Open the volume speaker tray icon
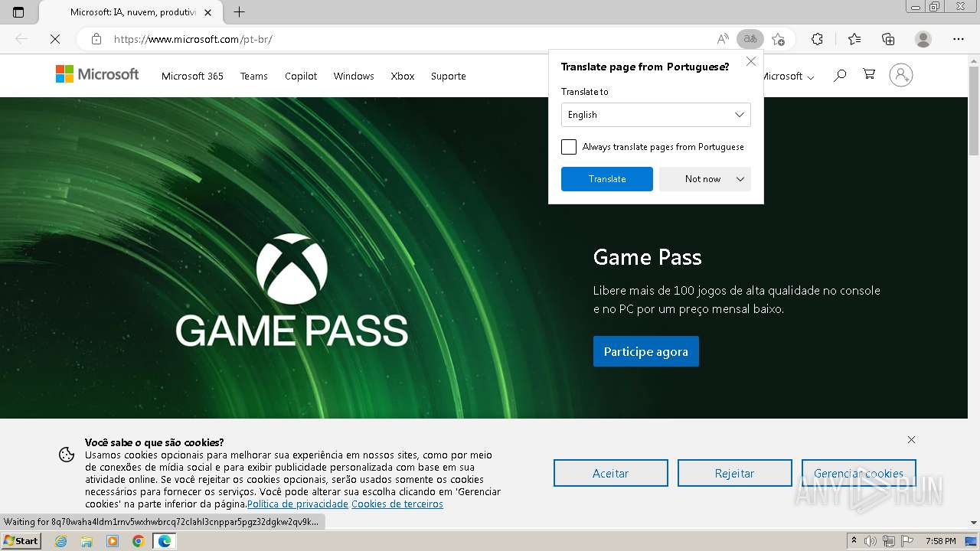The height and width of the screenshot is (551, 980). click(x=871, y=541)
